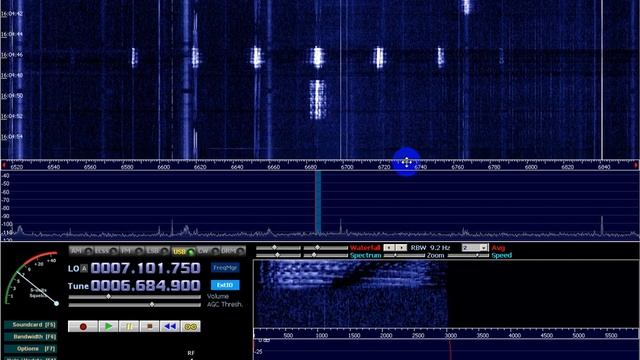Toggle the LO A selector button
Viewport: 640px width, 360px height.
(x=84, y=269)
